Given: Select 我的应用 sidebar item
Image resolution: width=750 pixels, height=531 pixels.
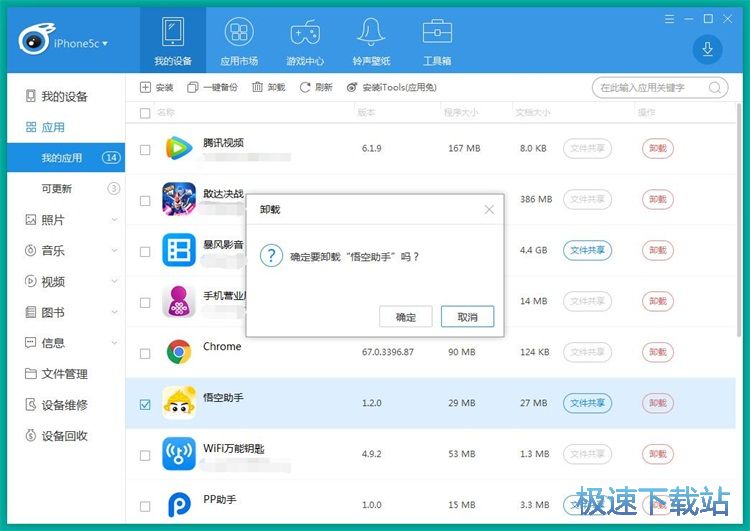Looking at the screenshot, I should (x=66, y=157).
